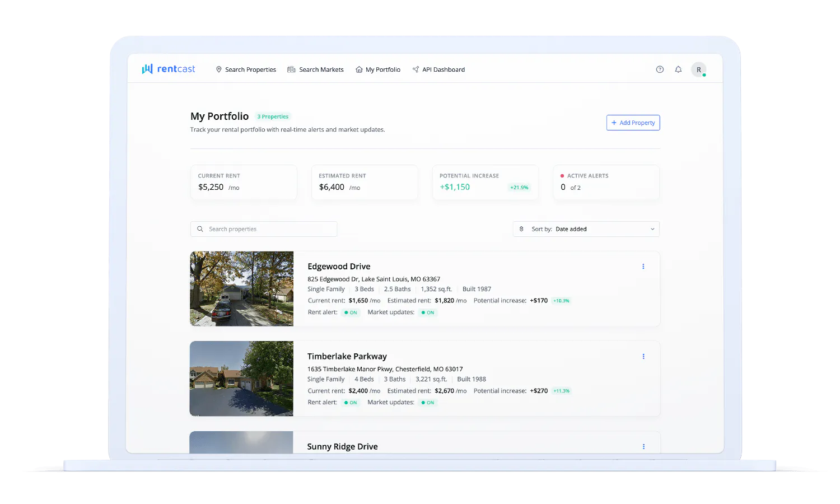
Task: Click Timberlake estimated rent $2,670
Action: point(444,391)
